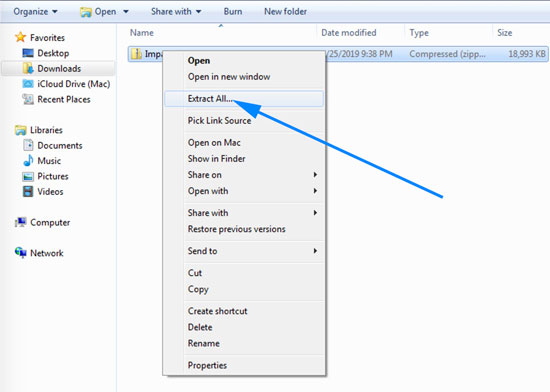Sort by the Size column header

(521, 33)
